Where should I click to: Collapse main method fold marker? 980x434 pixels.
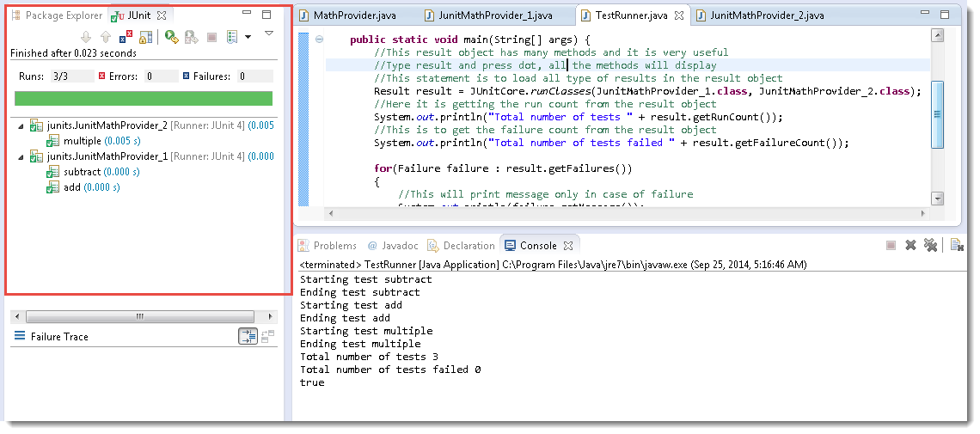point(320,40)
